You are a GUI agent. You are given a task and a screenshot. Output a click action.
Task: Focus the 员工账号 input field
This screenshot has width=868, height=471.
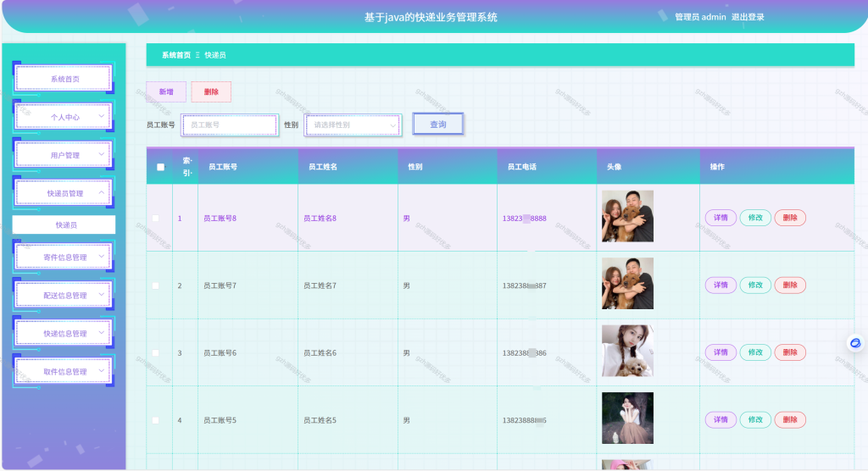coord(230,125)
